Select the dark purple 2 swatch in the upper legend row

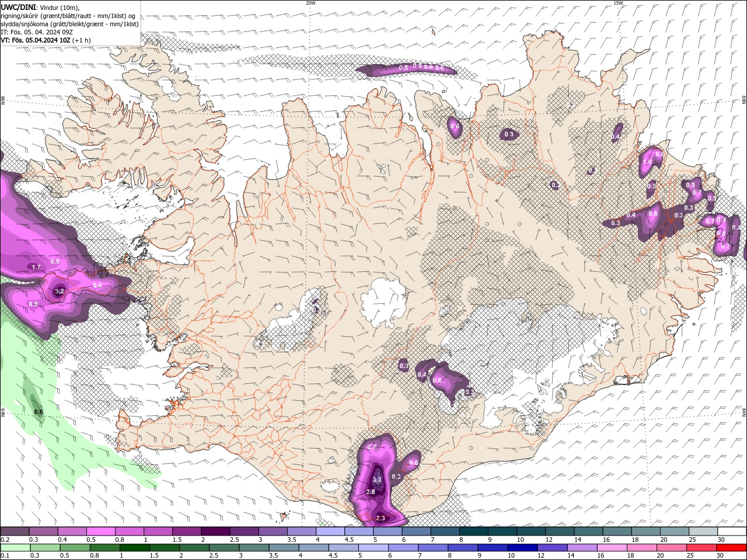(x=215, y=531)
